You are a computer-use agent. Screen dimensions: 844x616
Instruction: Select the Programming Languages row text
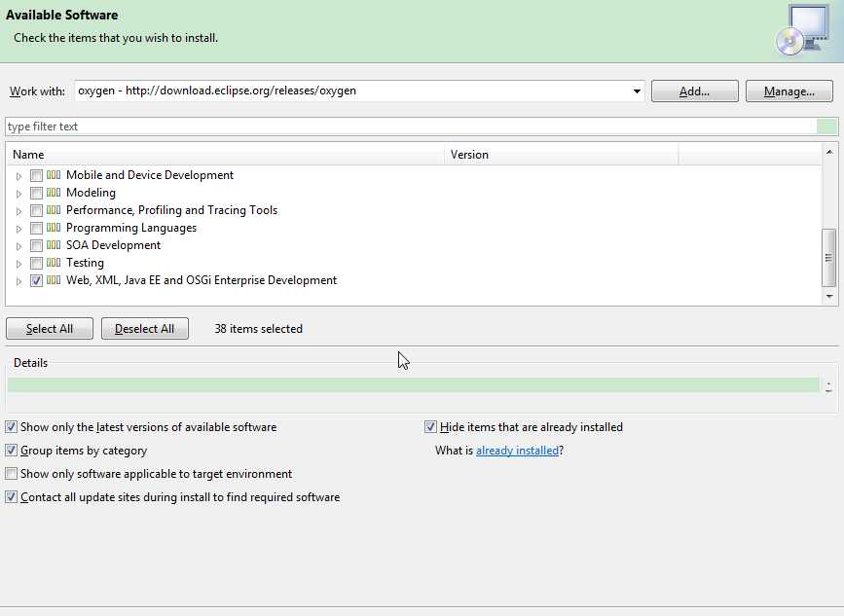tap(131, 228)
